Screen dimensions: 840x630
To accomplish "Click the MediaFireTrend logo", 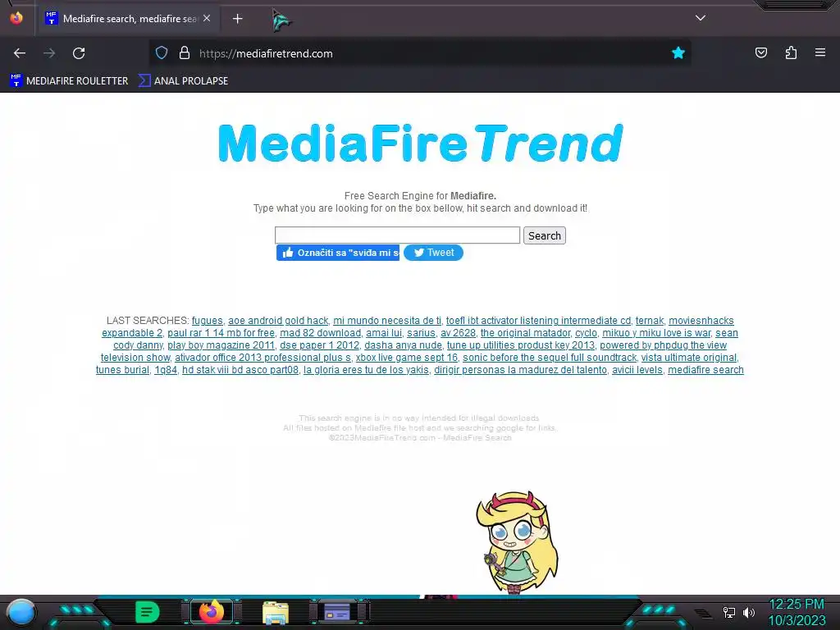I will (x=421, y=143).
